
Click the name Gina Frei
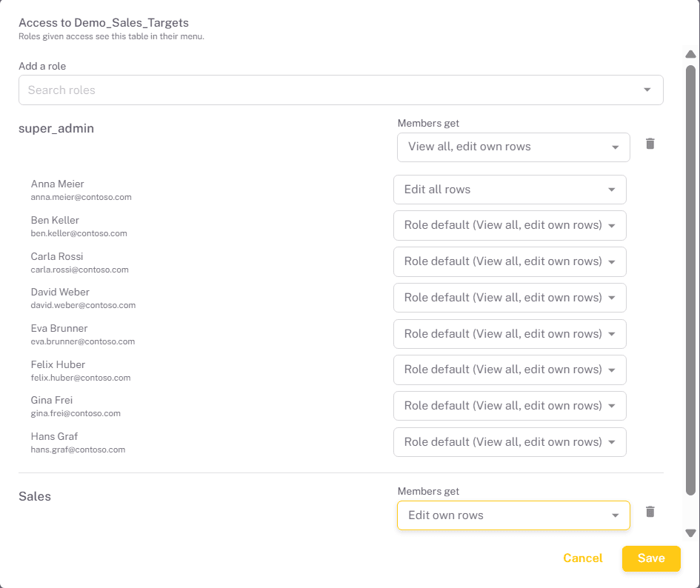(x=51, y=400)
